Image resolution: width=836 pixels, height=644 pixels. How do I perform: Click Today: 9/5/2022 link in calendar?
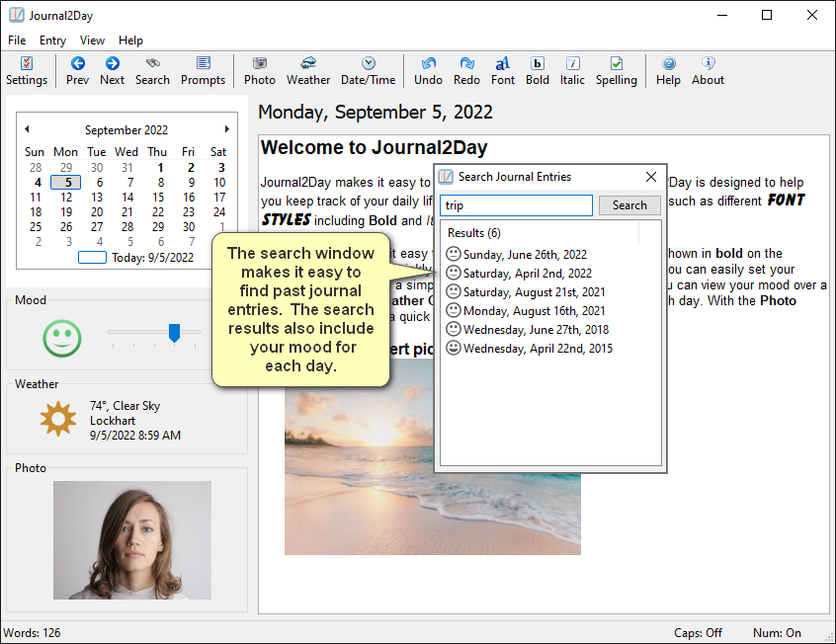point(152,258)
